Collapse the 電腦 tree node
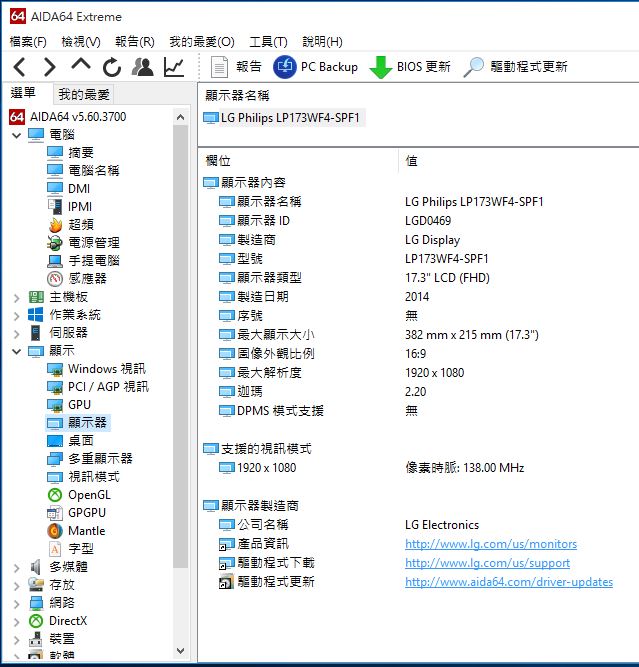Image resolution: width=639 pixels, height=667 pixels. (x=17, y=136)
